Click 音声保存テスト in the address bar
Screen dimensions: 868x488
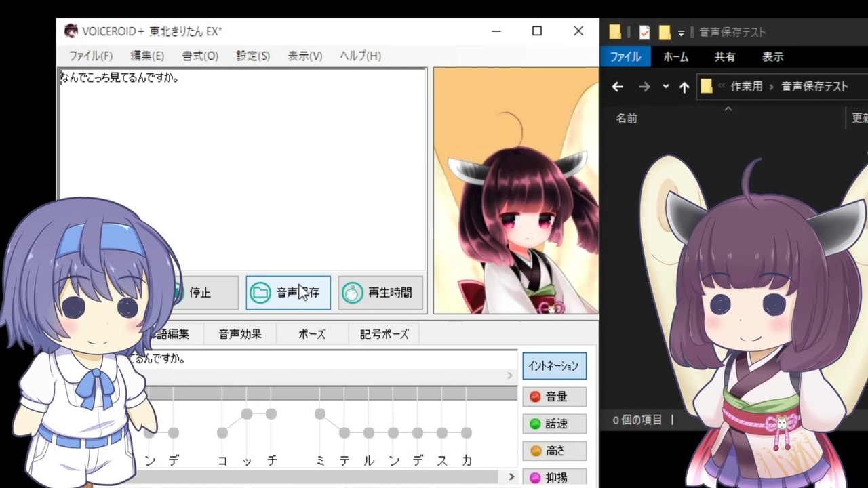click(814, 87)
